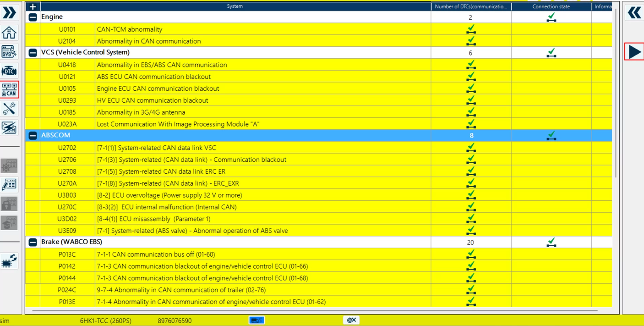This screenshot has width=644, height=326.
Task: Click the disconnect plug icon in status bar
Action: tap(351, 320)
